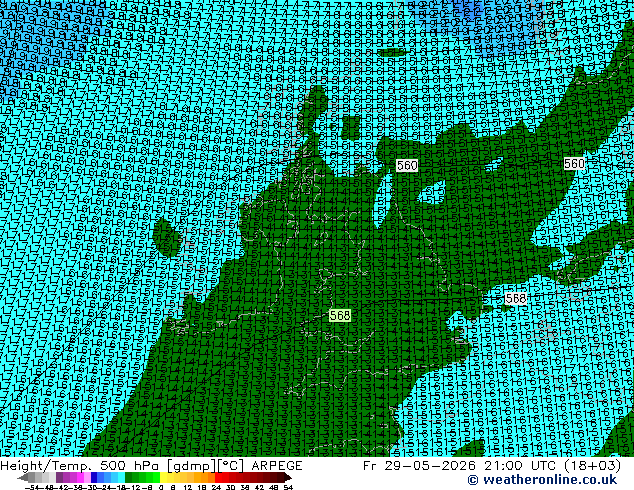Pick the dark blue swatch at -30 on the scale
This screenshot has height=490, width=634.
point(94,477)
